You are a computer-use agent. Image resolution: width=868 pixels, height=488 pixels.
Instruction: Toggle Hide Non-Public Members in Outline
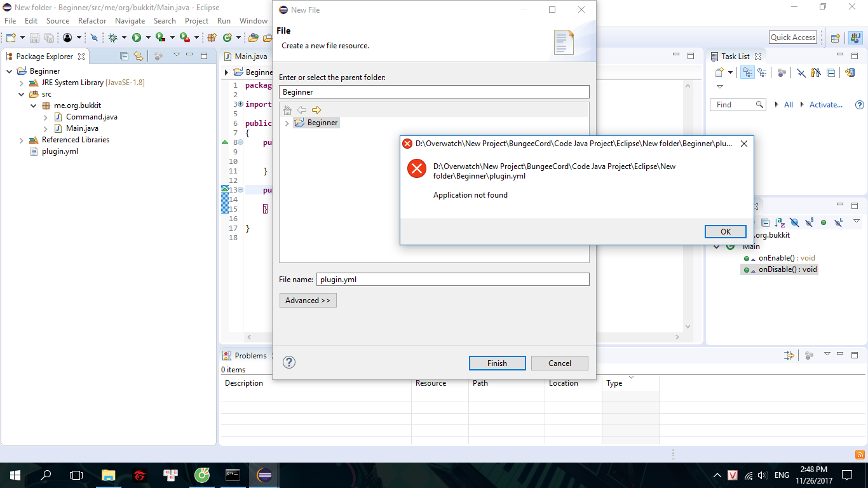(x=824, y=222)
